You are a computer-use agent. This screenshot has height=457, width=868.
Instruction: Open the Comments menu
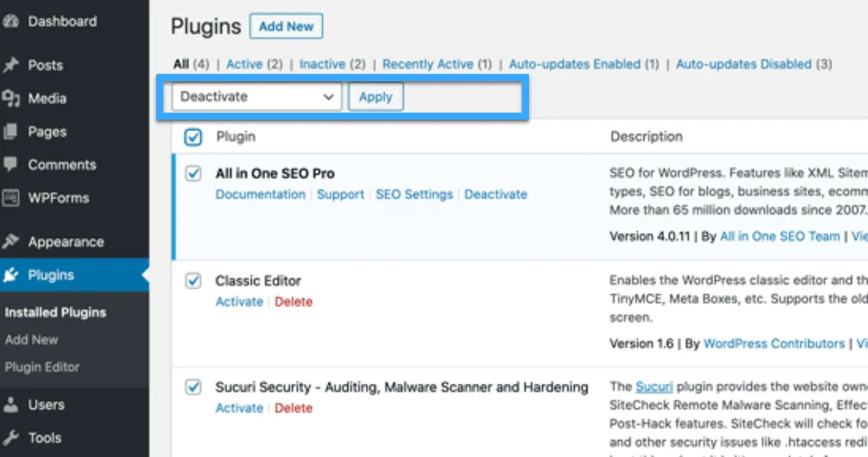click(x=62, y=165)
